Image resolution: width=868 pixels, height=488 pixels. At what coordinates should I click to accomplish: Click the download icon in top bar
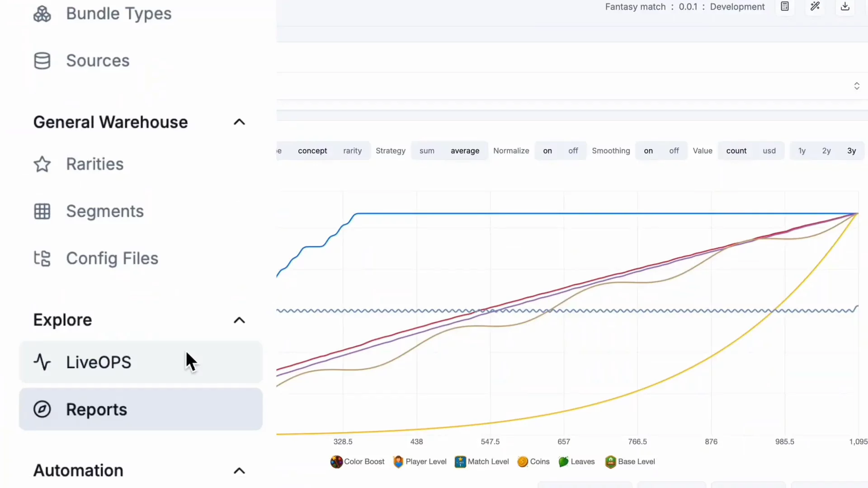845,7
